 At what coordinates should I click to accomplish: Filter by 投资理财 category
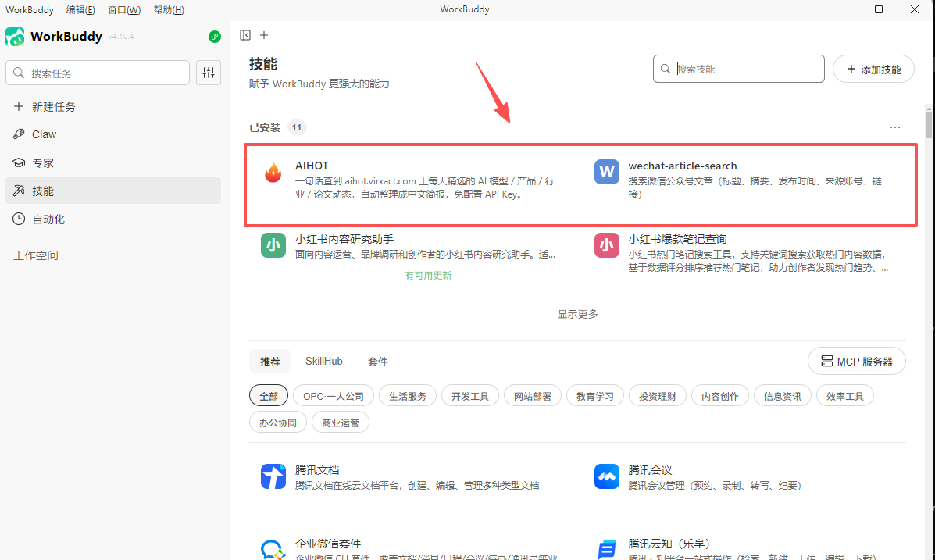pos(658,396)
